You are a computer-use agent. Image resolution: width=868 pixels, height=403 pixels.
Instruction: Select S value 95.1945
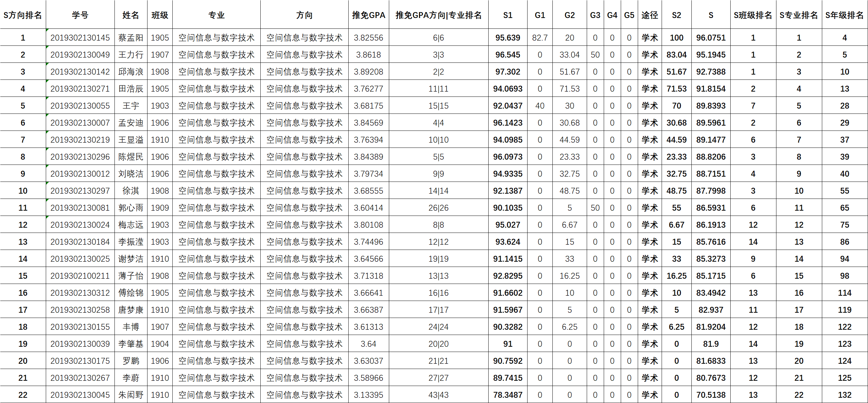pyautogui.click(x=711, y=55)
